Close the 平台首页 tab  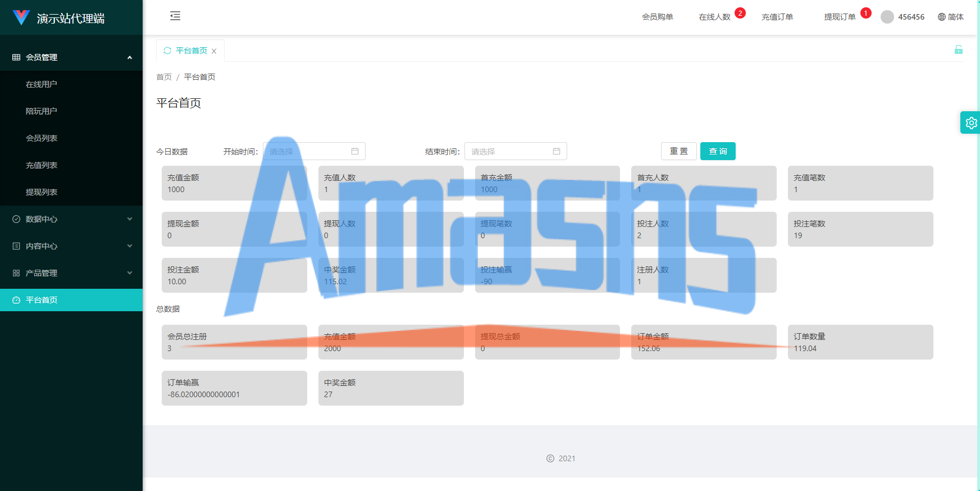214,51
